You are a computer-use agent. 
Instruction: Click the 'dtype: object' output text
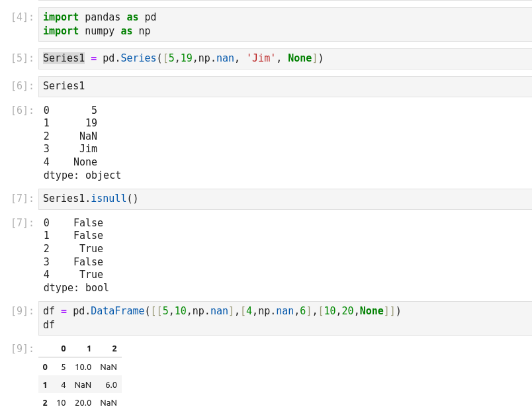[82, 175]
